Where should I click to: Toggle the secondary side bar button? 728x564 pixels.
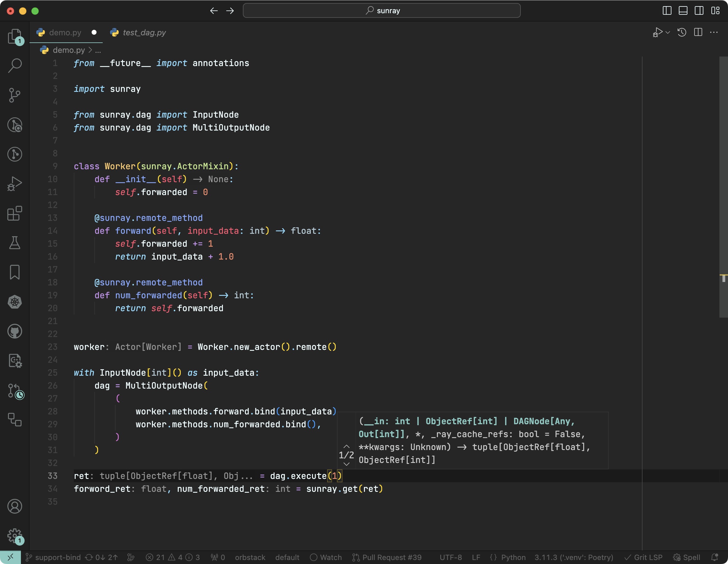[699, 11]
